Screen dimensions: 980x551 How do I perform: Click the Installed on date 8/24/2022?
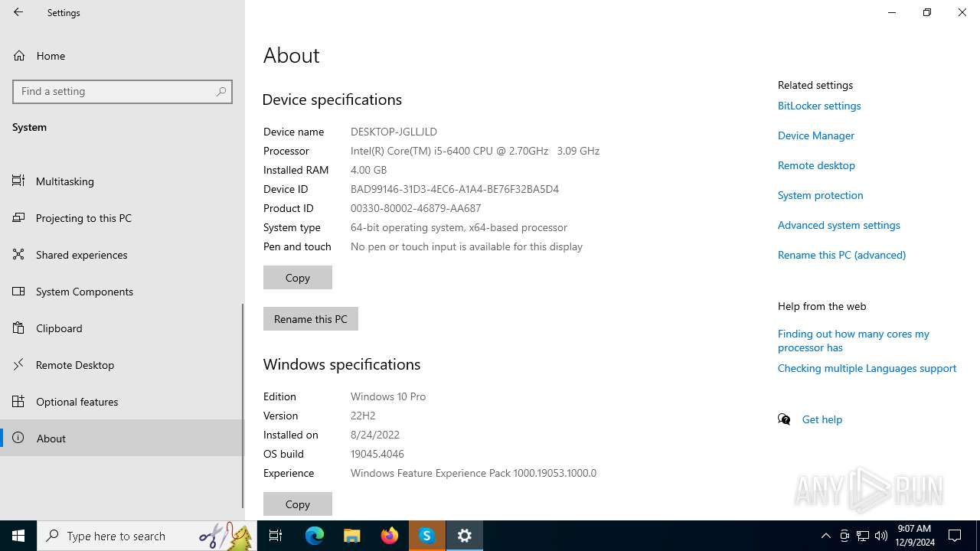click(x=375, y=435)
